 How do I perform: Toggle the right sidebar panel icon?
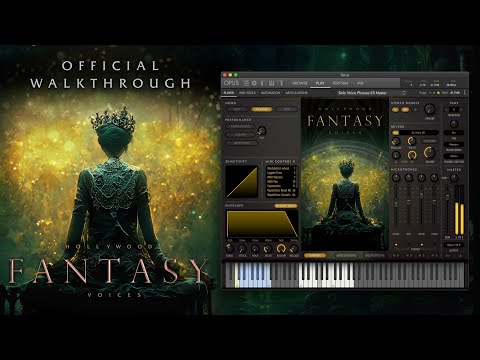point(281,83)
